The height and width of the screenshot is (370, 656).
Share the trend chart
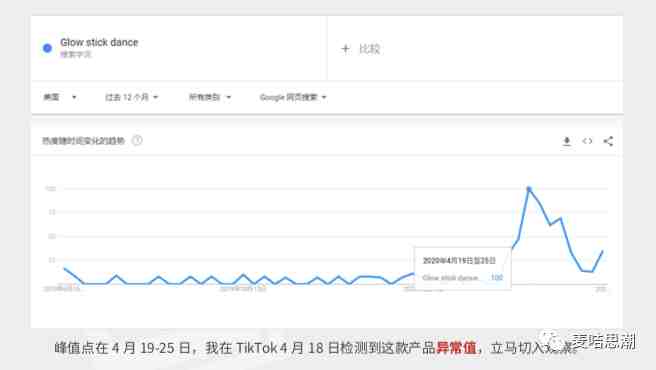(x=608, y=141)
